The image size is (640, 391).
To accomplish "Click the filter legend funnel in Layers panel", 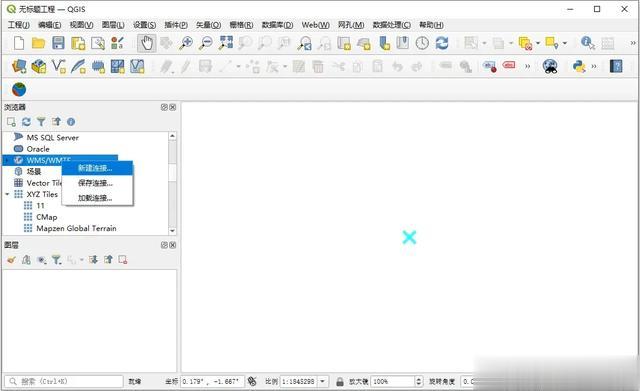I will 56,260.
